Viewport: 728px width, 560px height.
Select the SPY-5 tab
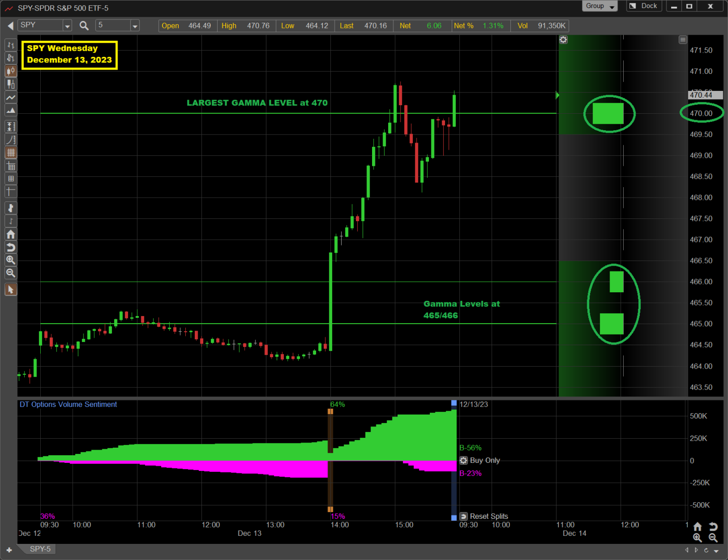40,549
